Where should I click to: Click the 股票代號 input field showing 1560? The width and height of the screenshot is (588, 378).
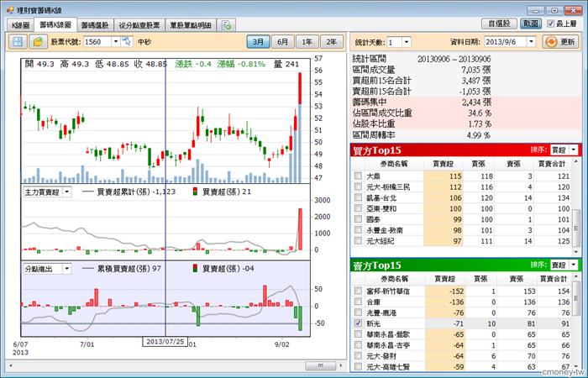[x=97, y=42]
